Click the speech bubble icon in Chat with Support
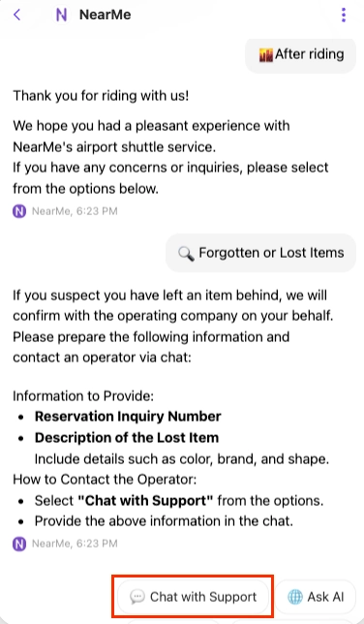The image size is (364, 624). [137, 597]
